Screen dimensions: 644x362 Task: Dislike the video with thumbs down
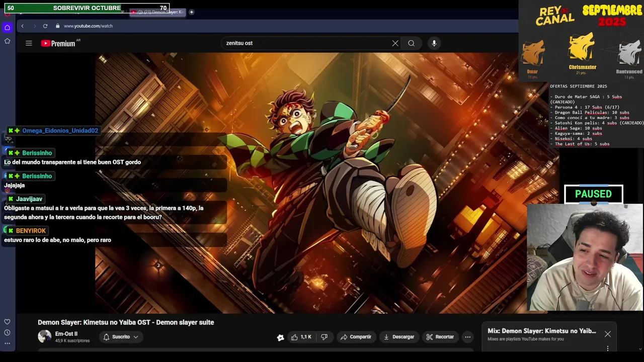324,337
